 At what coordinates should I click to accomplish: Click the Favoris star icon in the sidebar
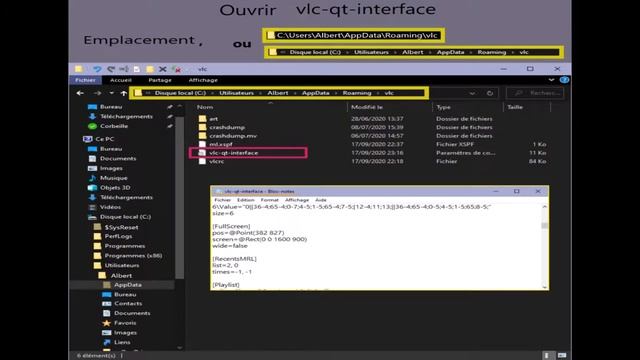[x=107, y=323]
